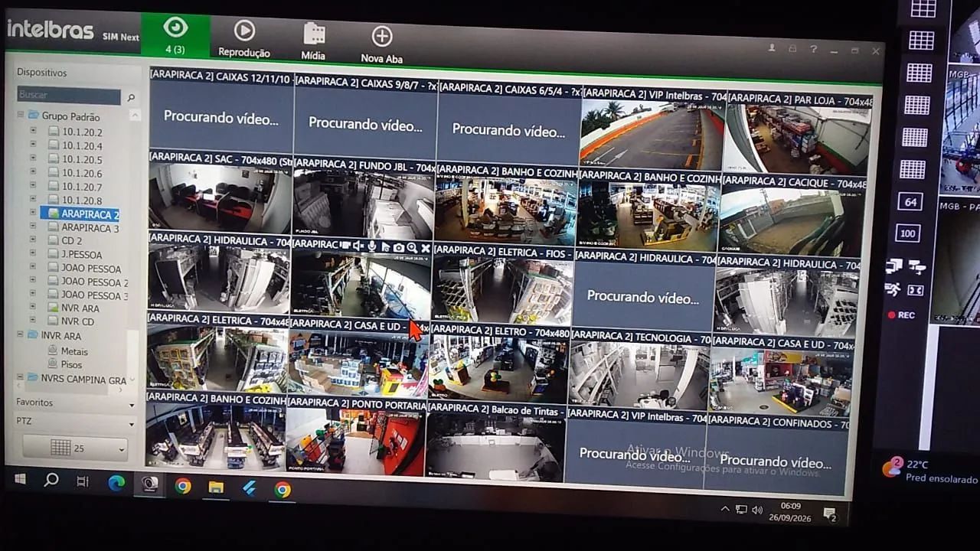Start recording on the selected camera tile

tap(346, 246)
